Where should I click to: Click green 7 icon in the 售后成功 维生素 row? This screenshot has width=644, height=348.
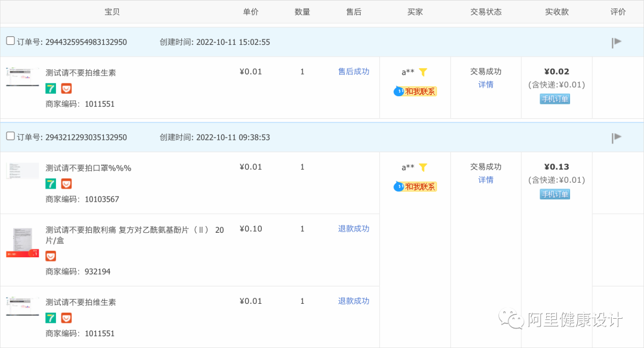click(x=51, y=88)
